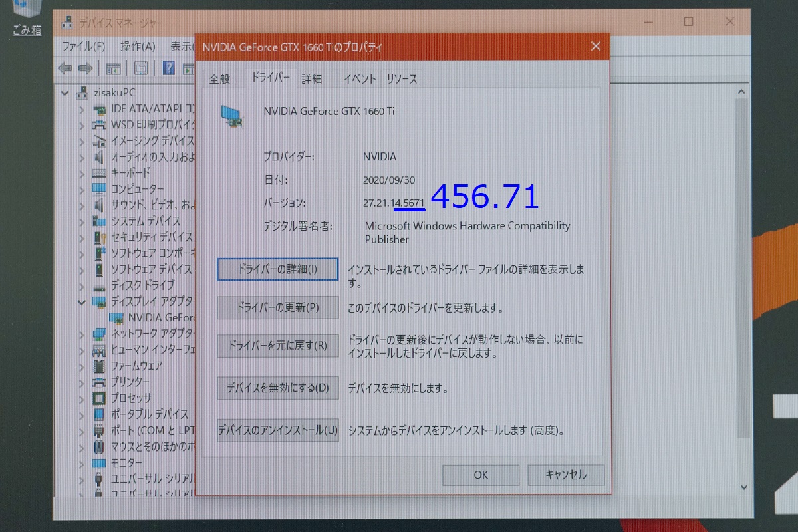Screen dimensions: 798x532
Task: Open the リソース tab
Action: point(402,78)
